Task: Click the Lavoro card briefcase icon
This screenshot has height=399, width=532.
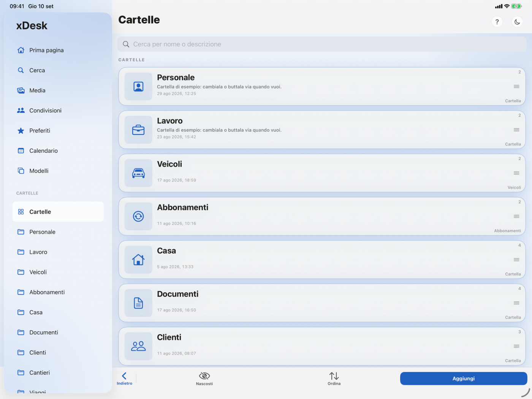Action: 138,130
